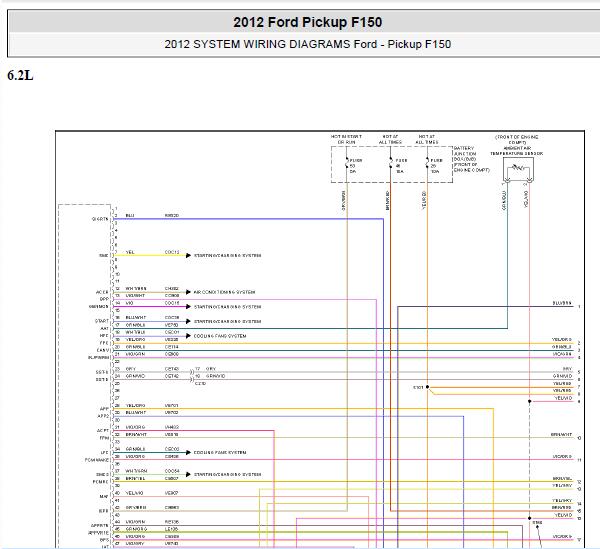The width and height of the screenshot is (600, 549).
Task: Click the "AMBIENT AIR TEMPERATURE SENSOR" label
Action: 517,151
